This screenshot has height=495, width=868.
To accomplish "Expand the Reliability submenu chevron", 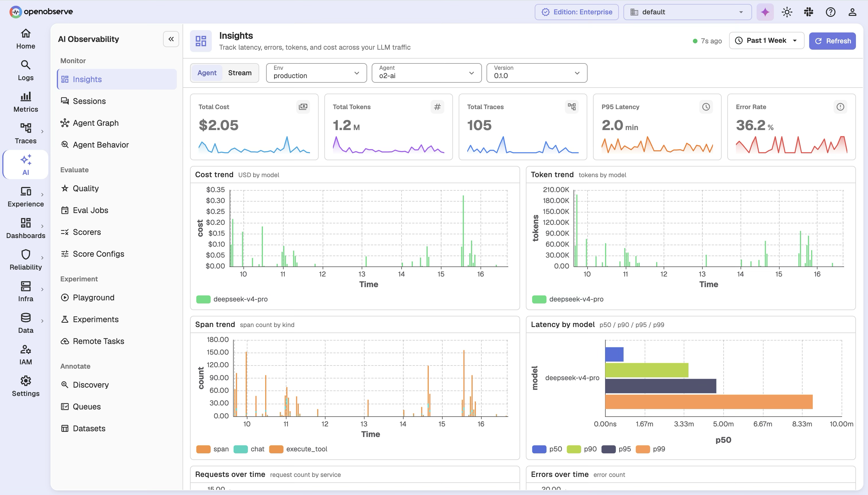I will pos(42,258).
